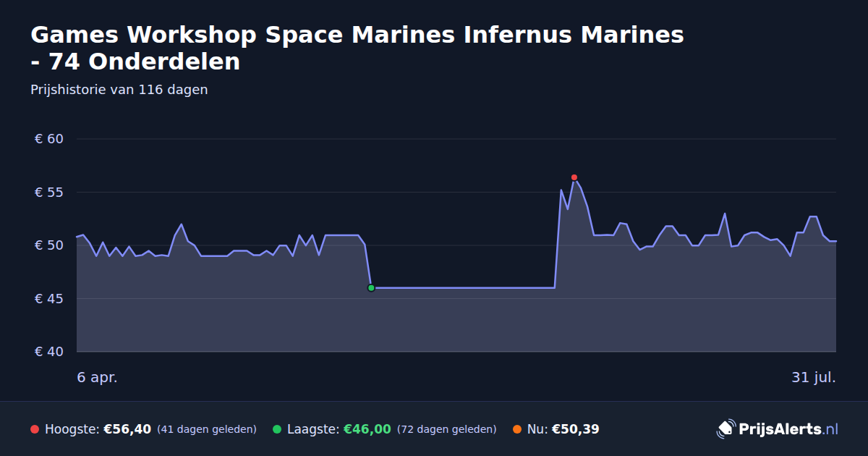Click the € 45 axis label
Screen dimensions: 868x456
click(x=49, y=299)
